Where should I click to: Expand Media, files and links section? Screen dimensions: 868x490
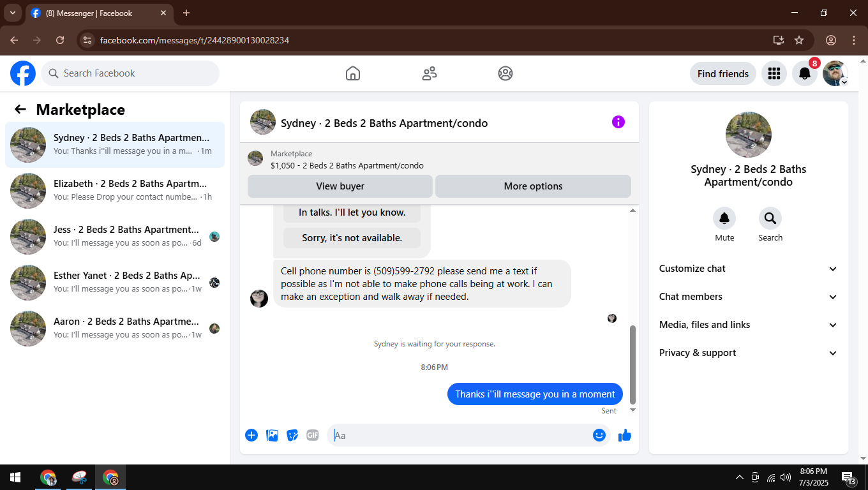point(748,325)
